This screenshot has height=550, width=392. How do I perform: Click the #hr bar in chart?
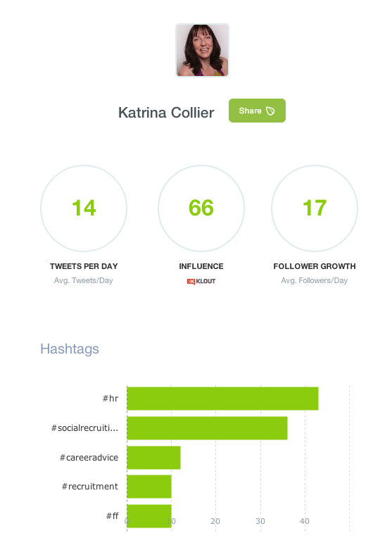point(222,399)
